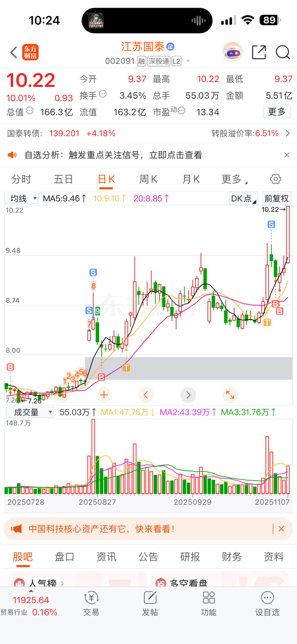This screenshot has width=297, height=644.
Task: Tap the 江苏国泰 stock title
Action: (143, 47)
